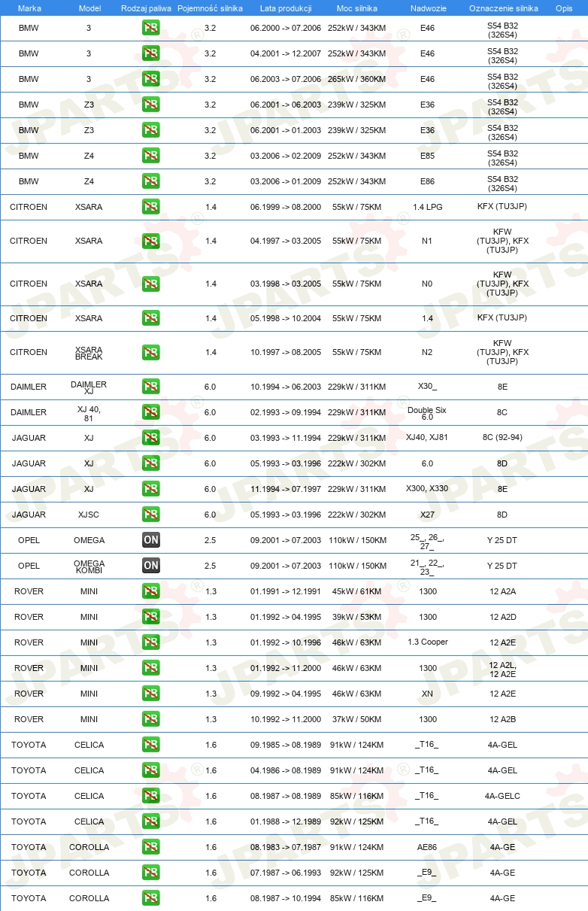Click the PB icon in the Daimler Double Six row
Image resolution: width=588 pixels, height=911 pixels.
tap(150, 413)
